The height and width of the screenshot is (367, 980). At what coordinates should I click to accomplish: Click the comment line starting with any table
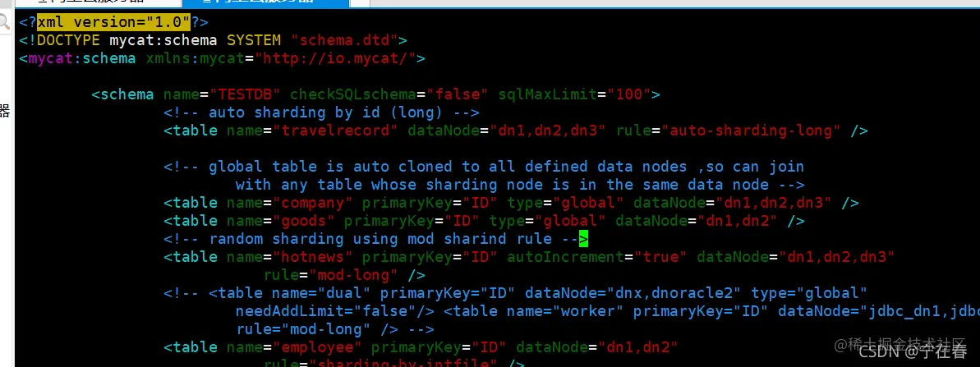click(x=520, y=186)
